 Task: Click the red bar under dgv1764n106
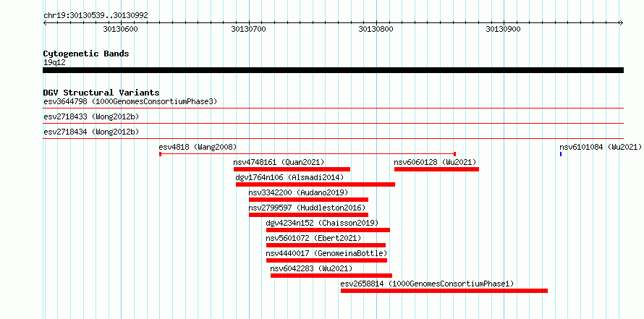(x=315, y=184)
